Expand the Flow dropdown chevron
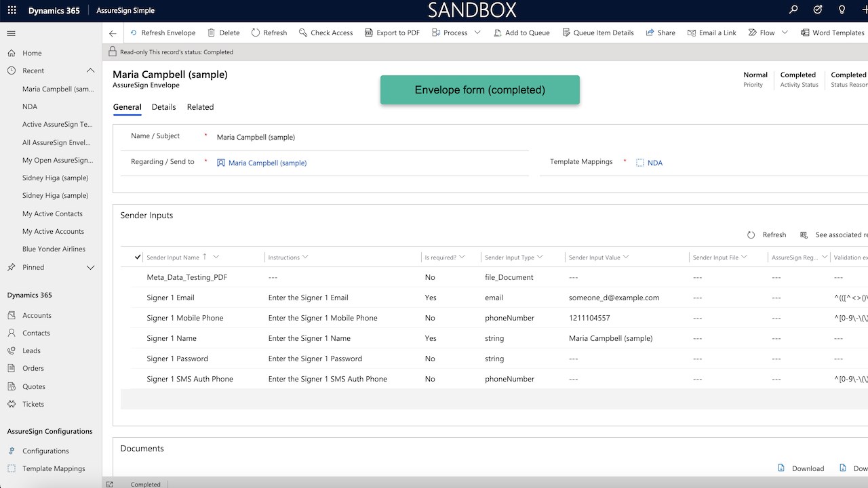This screenshot has width=868, height=488. [785, 33]
